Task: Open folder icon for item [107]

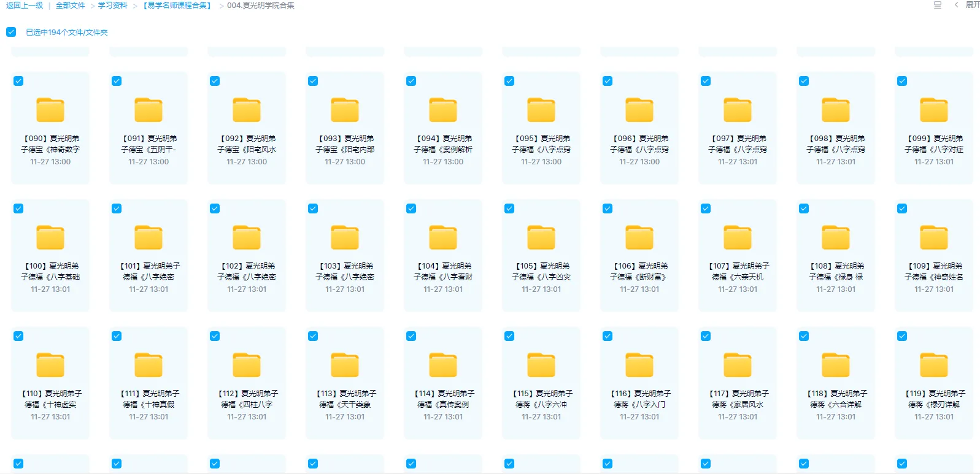Action: pyautogui.click(x=738, y=238)
